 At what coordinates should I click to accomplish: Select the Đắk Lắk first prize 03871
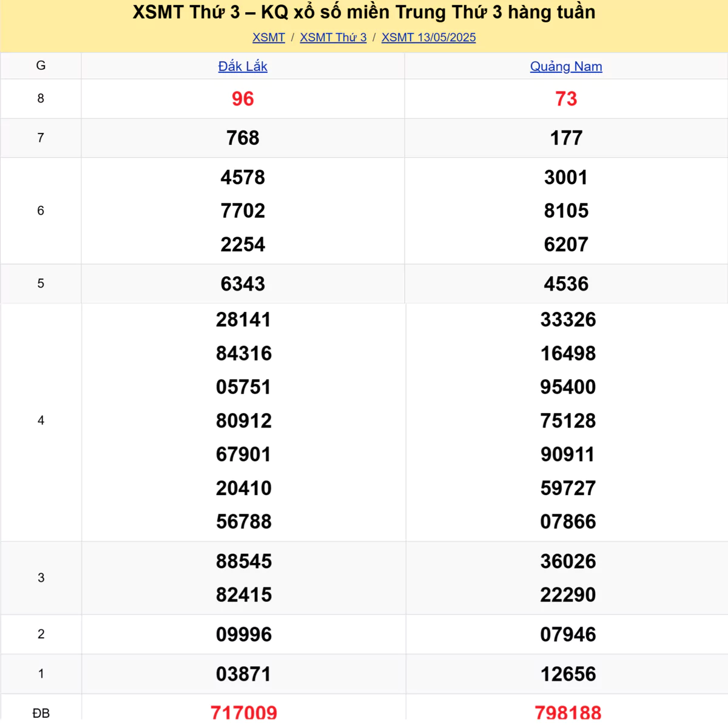(244, 674)
